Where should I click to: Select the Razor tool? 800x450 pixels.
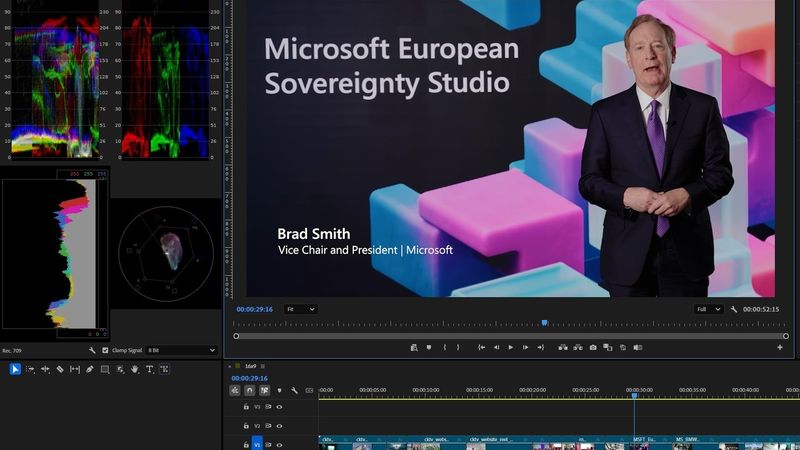[x=60, y=369]
